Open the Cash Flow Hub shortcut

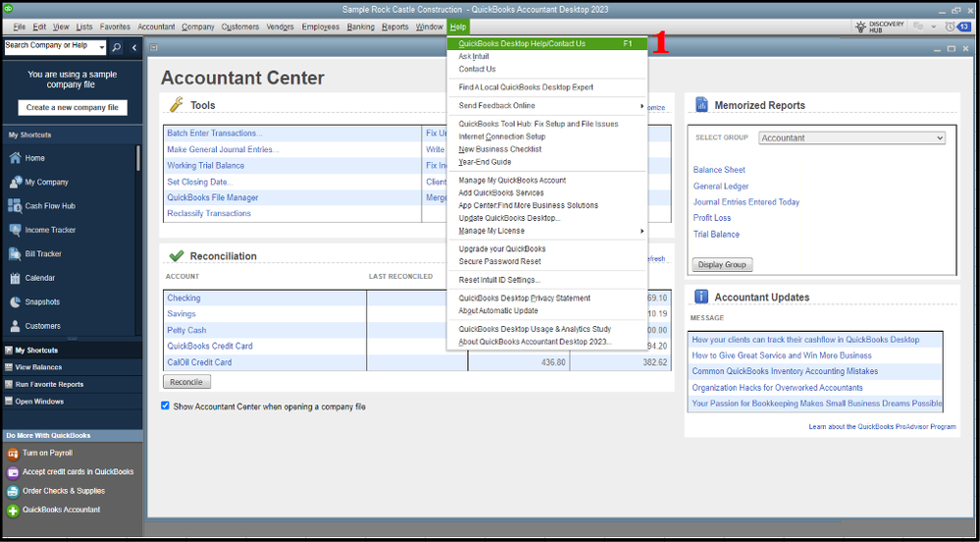click(x=49, y=206)
